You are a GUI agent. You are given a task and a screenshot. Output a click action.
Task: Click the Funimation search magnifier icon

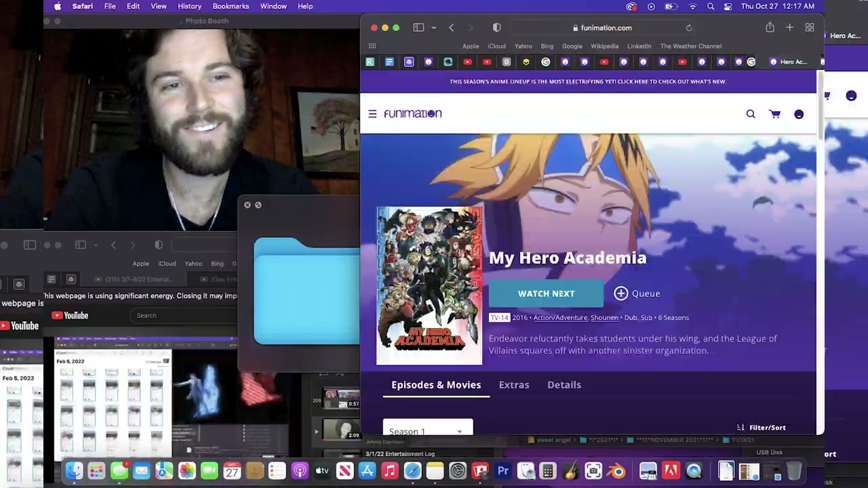(751, 114)
